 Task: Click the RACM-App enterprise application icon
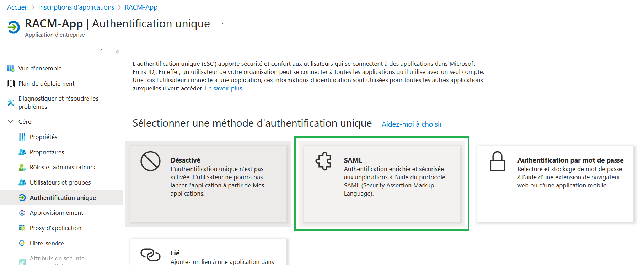[x=14, y=27]
